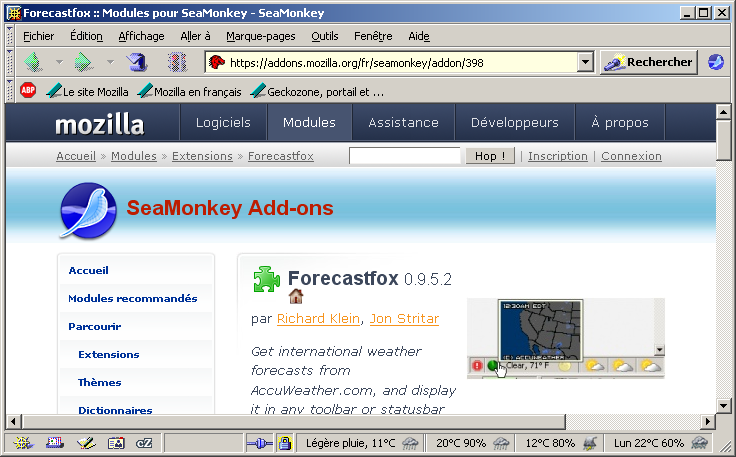736x457 pixels.
Task: Click the Extensions breadcrumb link
Action: coord(202,156)
